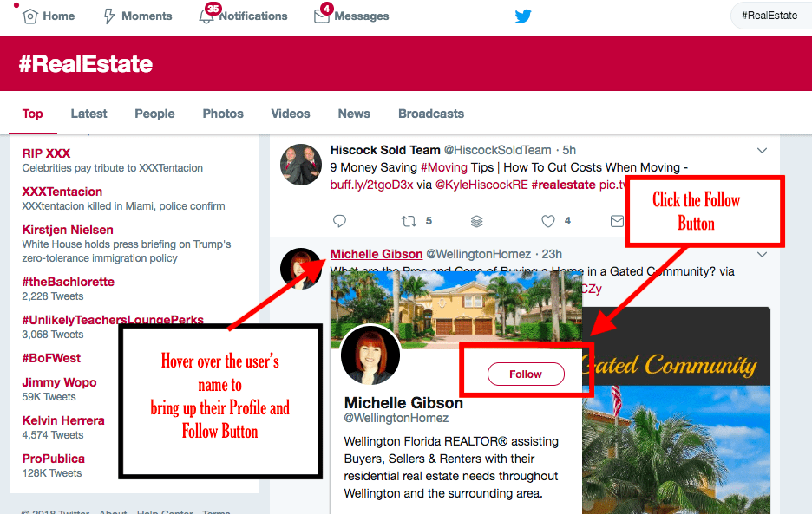This screenshot has height=514, width=812.
Task: Open the #realestate hashtag in tweet
Action: tap(563, 185)
